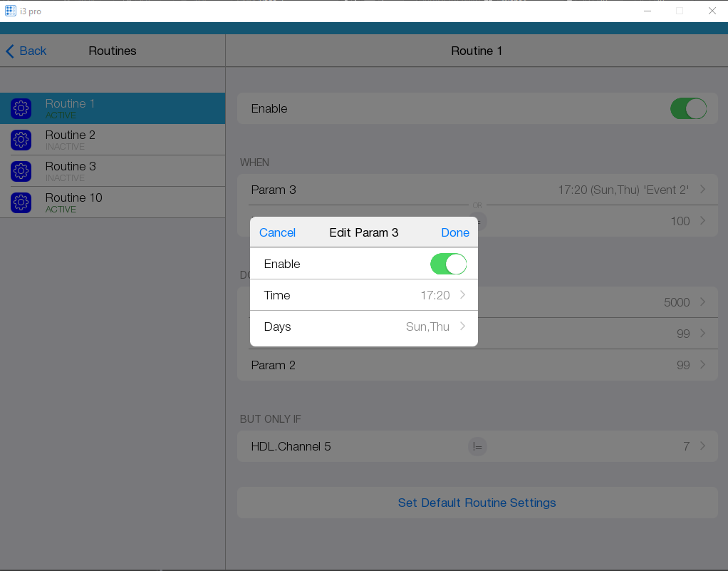
Task: Toggle the Routine 1 Enable switch
Action: pyautogui.click(x=688, y=108)
